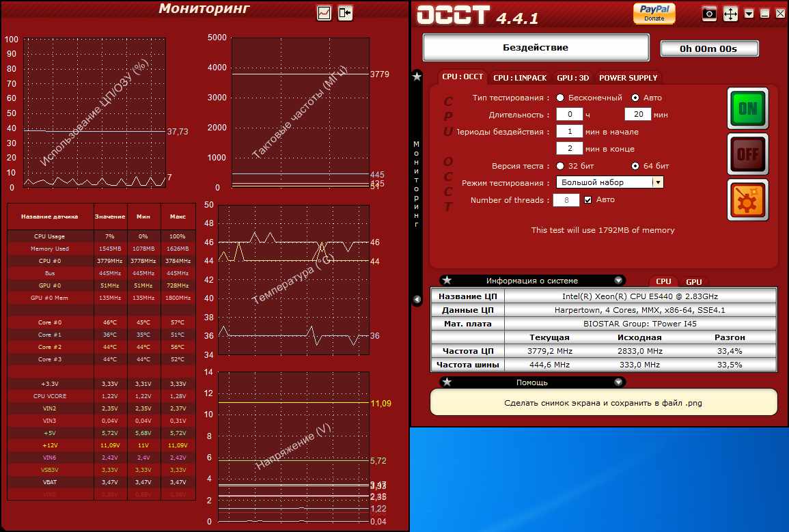Click the star beside the Help header
The height and width of the screenshot is (532, 789).
(x=447, y=382)
